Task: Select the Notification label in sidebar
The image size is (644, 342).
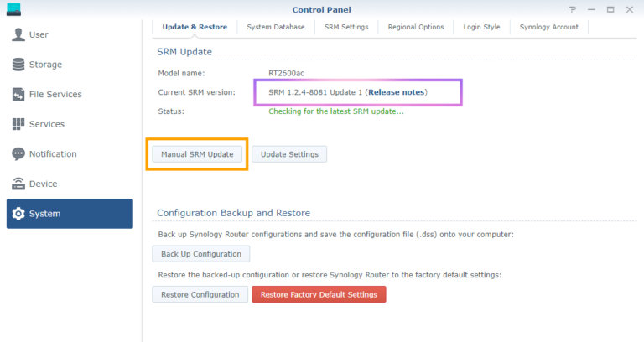Action: coord(53,154)
